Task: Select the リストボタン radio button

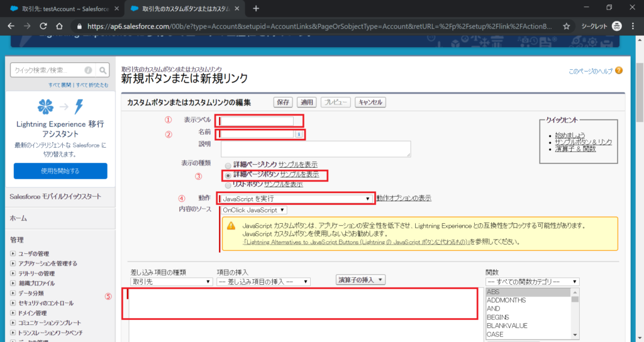Action: [228, 185]
